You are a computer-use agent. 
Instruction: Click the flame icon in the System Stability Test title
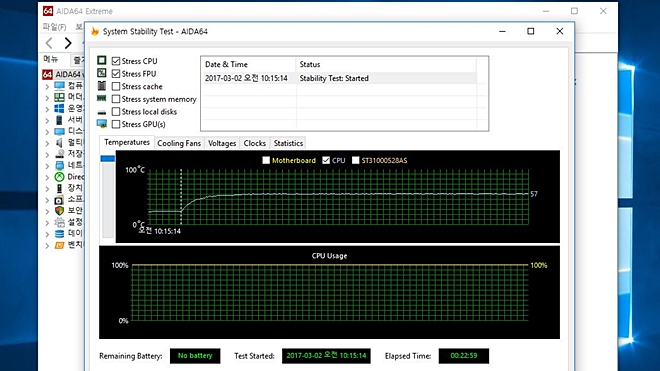click(95, 32)
